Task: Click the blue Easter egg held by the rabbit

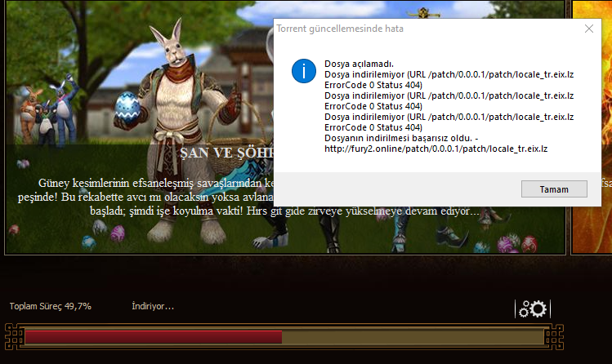Action: click(x=127, y=107)
